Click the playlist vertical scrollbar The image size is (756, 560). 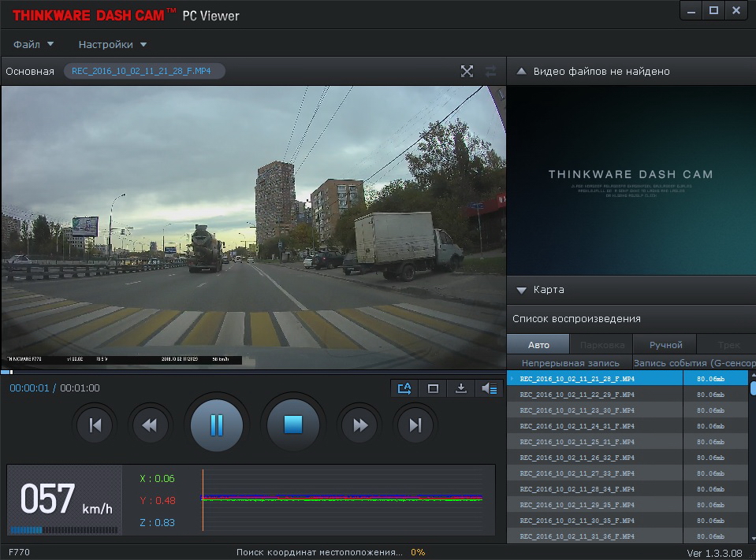(x=753, y=456)
